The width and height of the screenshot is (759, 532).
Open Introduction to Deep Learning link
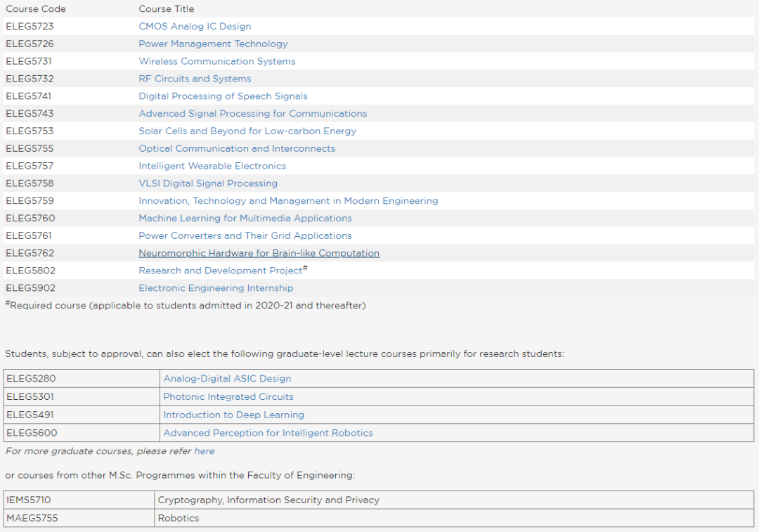pyautogui.click(x=233, y=415)
